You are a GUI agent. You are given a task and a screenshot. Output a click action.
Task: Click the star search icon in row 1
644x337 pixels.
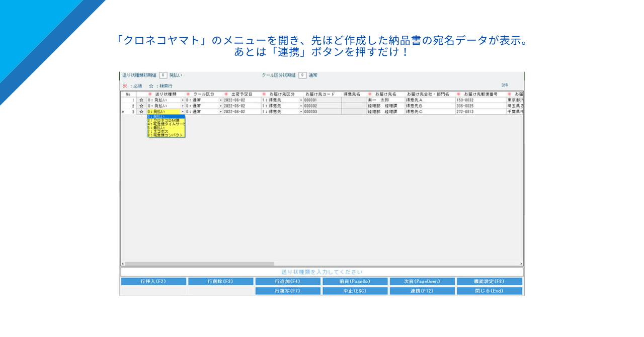pos(141,100)
